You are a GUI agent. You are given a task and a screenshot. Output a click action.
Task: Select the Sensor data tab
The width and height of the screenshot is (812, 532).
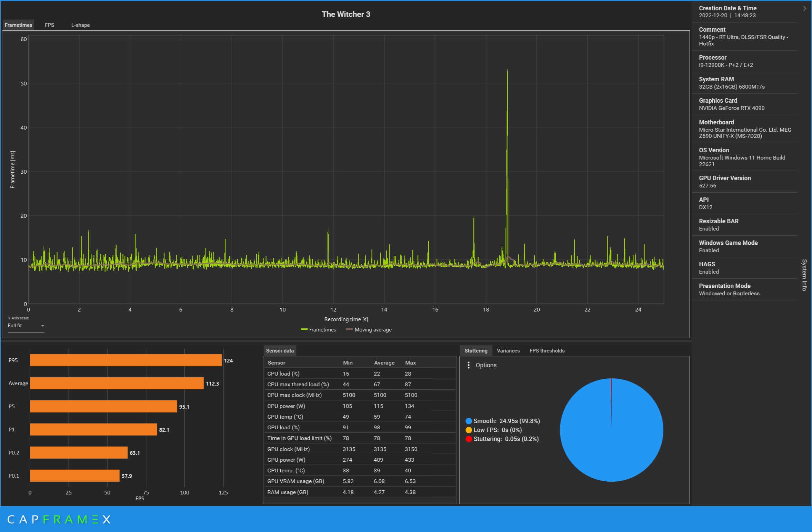280,351
